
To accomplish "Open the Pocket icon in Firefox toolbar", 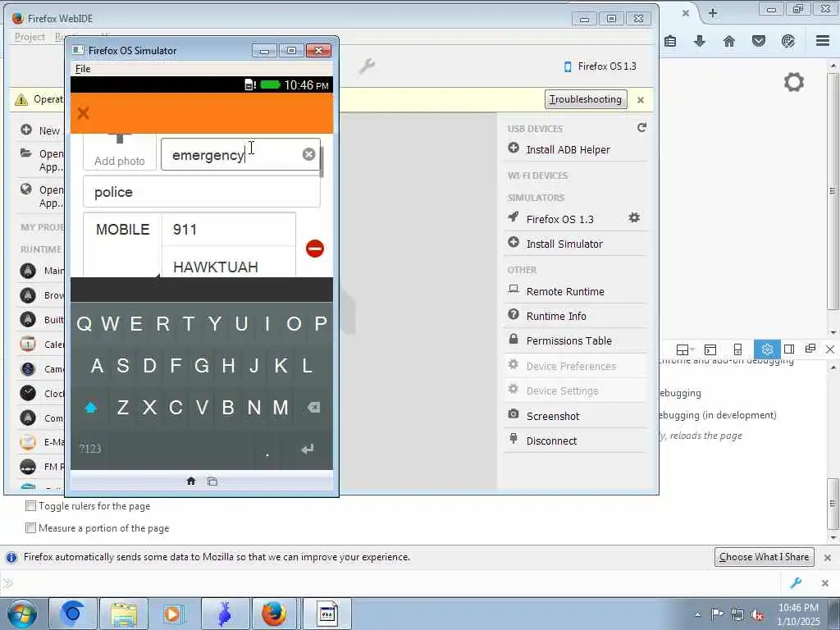I will (x=759, y=41).
